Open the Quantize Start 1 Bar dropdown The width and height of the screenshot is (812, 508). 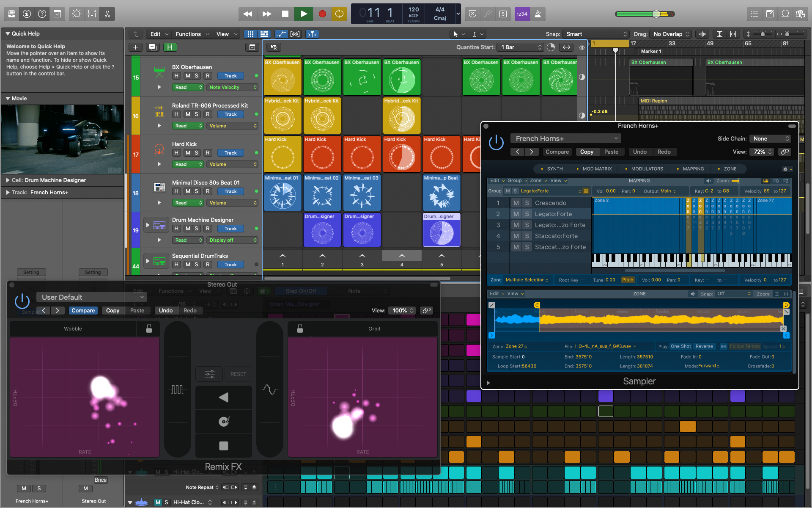521,47
